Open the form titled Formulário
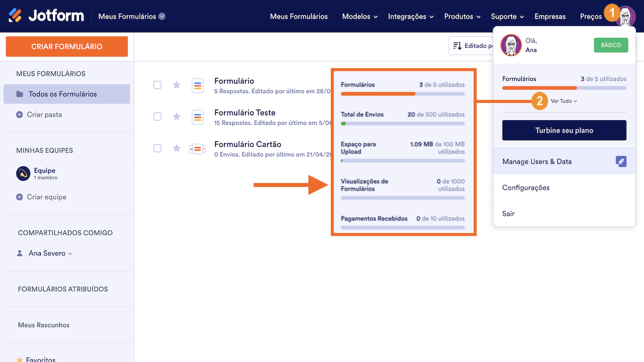 234,81
